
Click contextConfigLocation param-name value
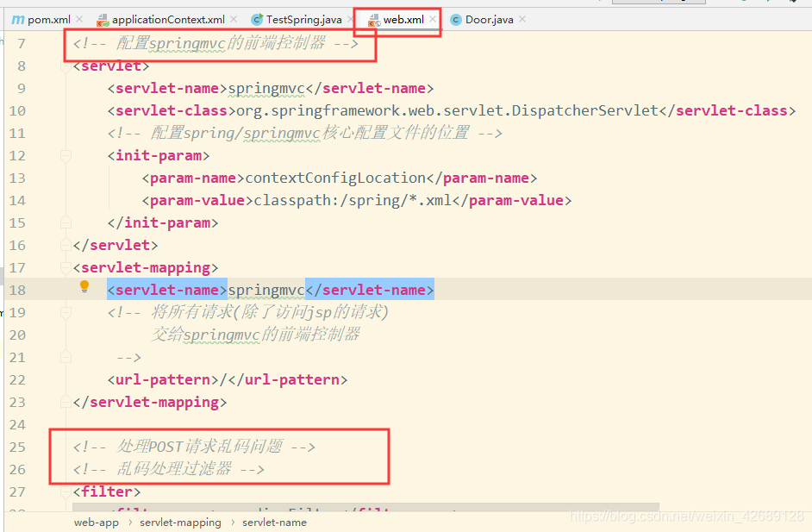pyautogui.click(x=335, y=178)
